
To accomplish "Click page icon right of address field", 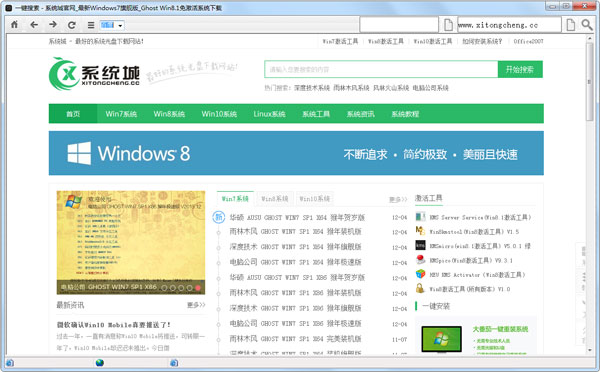I will coord(571,25).
